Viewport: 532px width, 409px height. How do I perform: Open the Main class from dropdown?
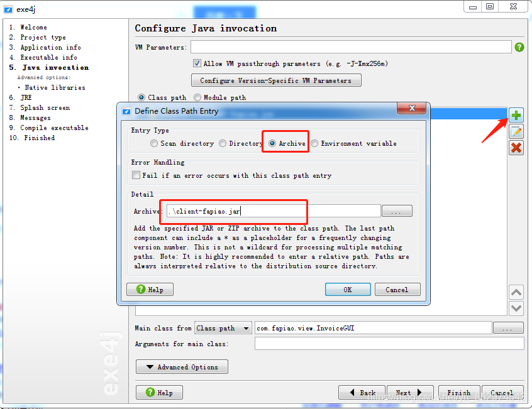[223, 328]
